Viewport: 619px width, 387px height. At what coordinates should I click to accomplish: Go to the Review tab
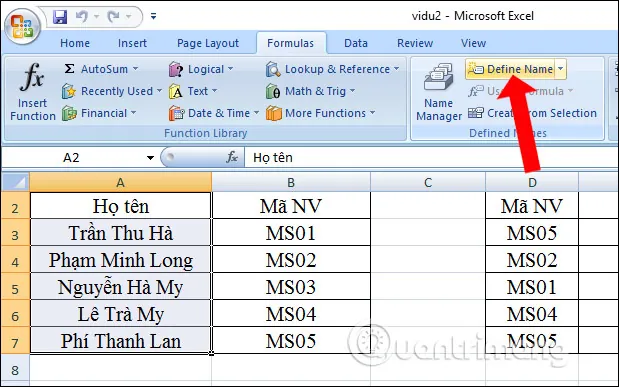tap(415, 43)
